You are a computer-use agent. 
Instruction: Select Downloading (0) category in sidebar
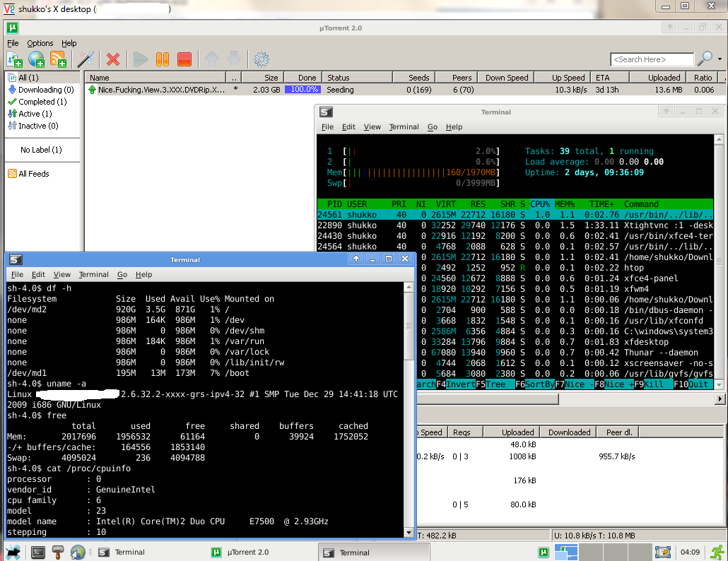click(41, 90)
